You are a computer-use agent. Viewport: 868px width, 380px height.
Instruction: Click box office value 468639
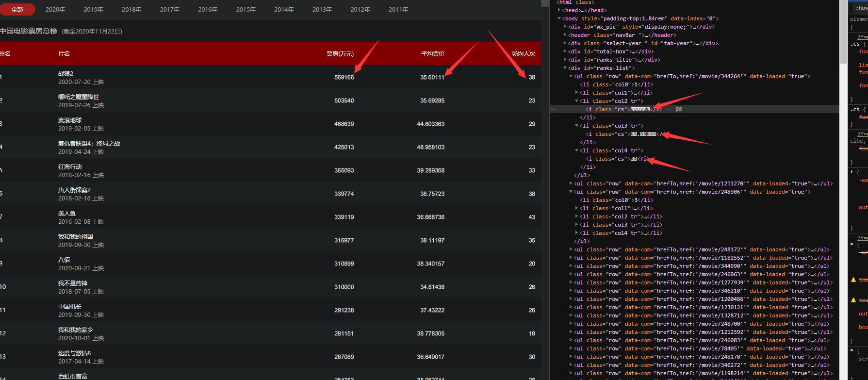click(x=344, y=124)
